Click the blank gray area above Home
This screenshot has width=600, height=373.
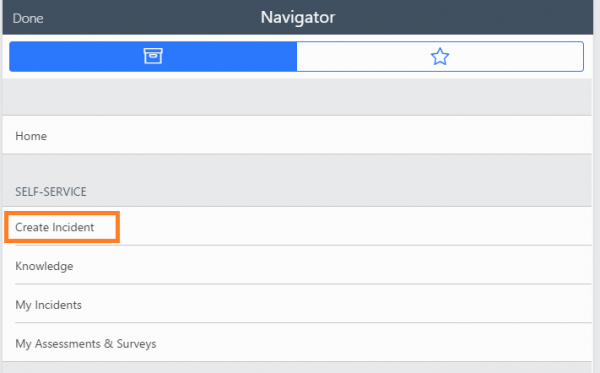pos(297,97)
